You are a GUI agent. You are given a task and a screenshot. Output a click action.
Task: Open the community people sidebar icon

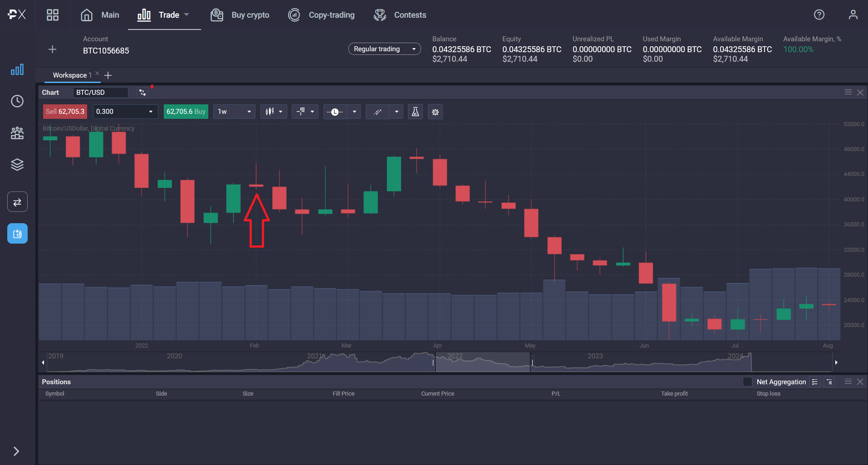pyautogui.click(x=17, y=133)
